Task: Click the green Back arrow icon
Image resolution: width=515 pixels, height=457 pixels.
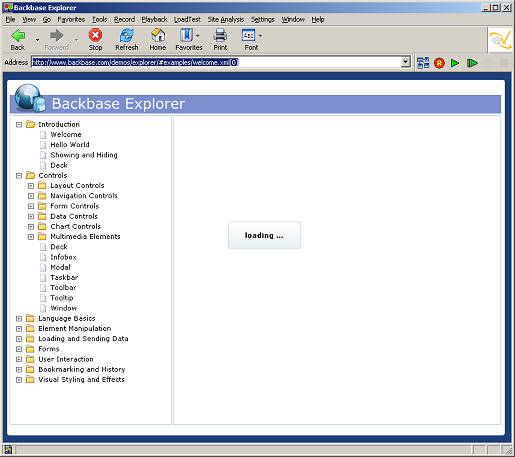Action: tap(18, 35)
